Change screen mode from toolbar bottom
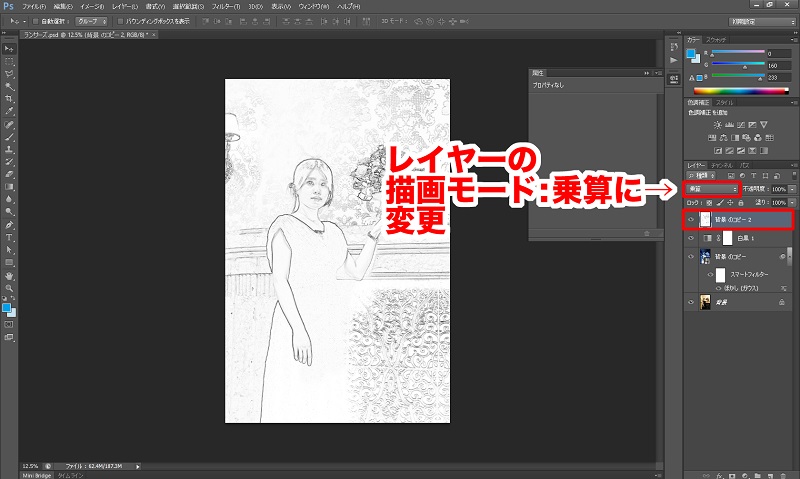Viewport: 800px width, 479px height. [x=9, y=337]
